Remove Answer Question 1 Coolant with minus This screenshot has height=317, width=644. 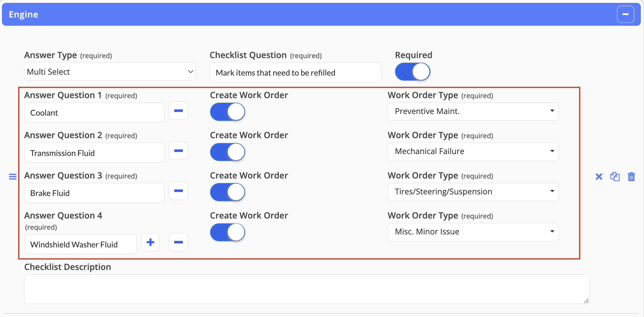[x=178, y=111]
